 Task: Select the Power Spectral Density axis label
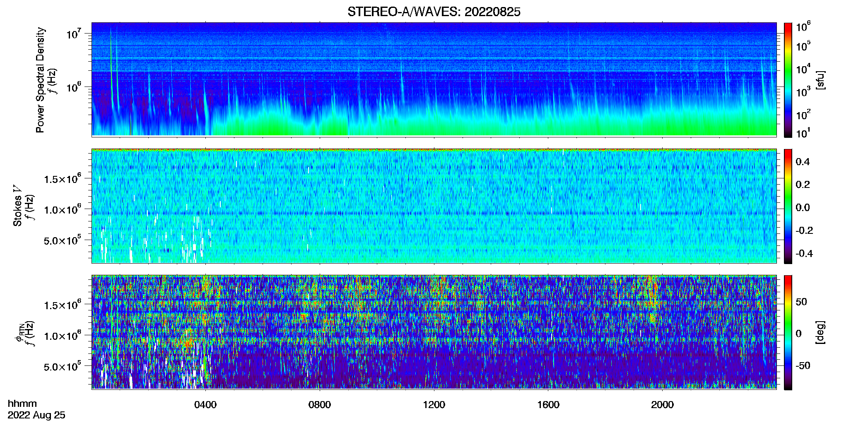click(40, 80)
